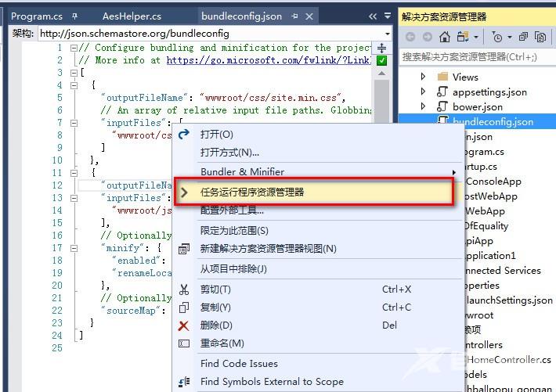The width and height of the screenshot is (556, 392).
Task: Collapse the comment block at line 1
Action: (74, 48)
